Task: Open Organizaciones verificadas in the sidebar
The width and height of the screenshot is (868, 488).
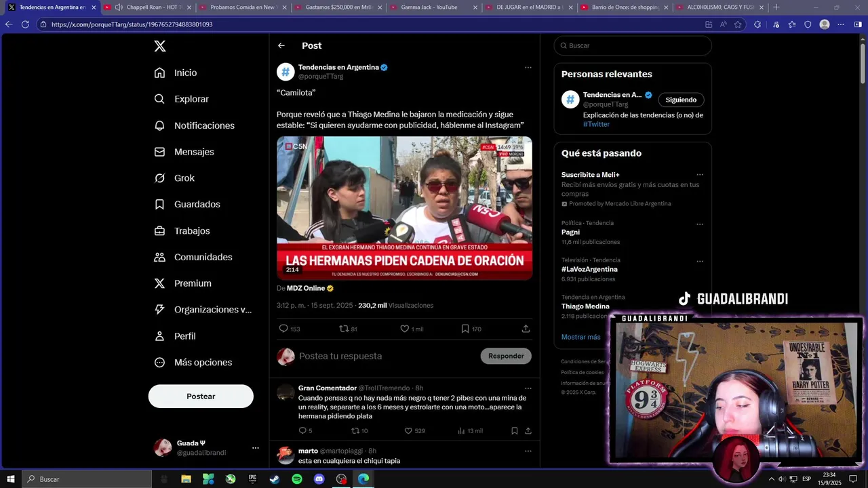Action: tap(203, 310)
